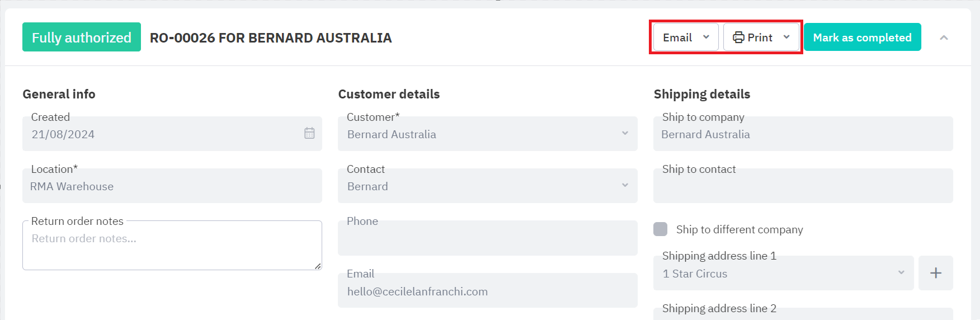Select the Ship to contact field
The height and width of the screenshot is (320, 980).
(803, 187)
